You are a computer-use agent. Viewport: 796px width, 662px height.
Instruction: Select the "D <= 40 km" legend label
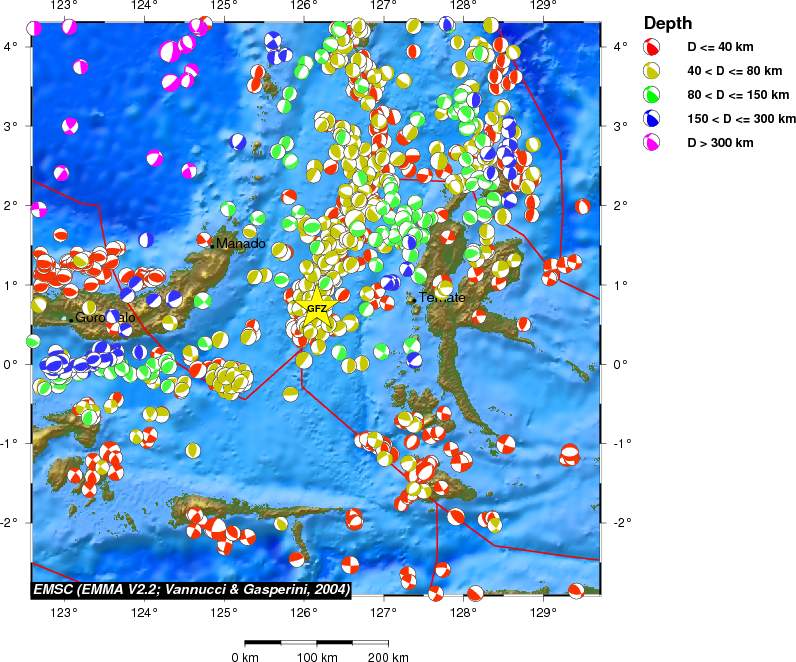click(723, 47)
